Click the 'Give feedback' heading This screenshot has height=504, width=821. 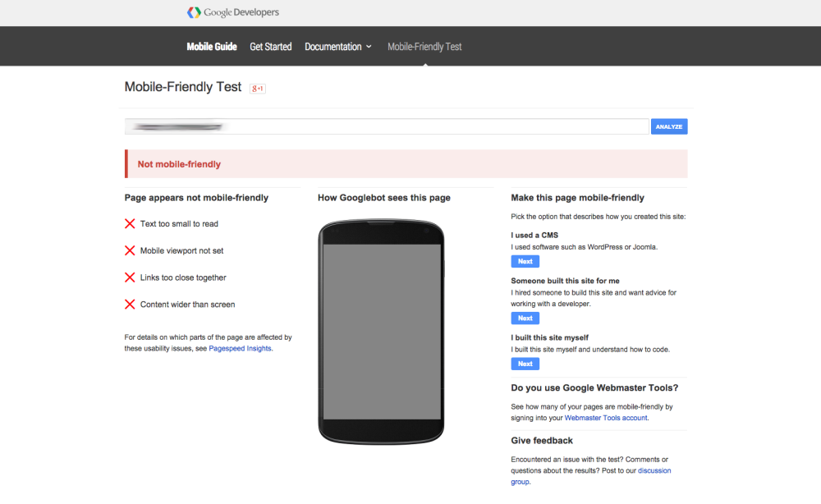click(542, 441)
